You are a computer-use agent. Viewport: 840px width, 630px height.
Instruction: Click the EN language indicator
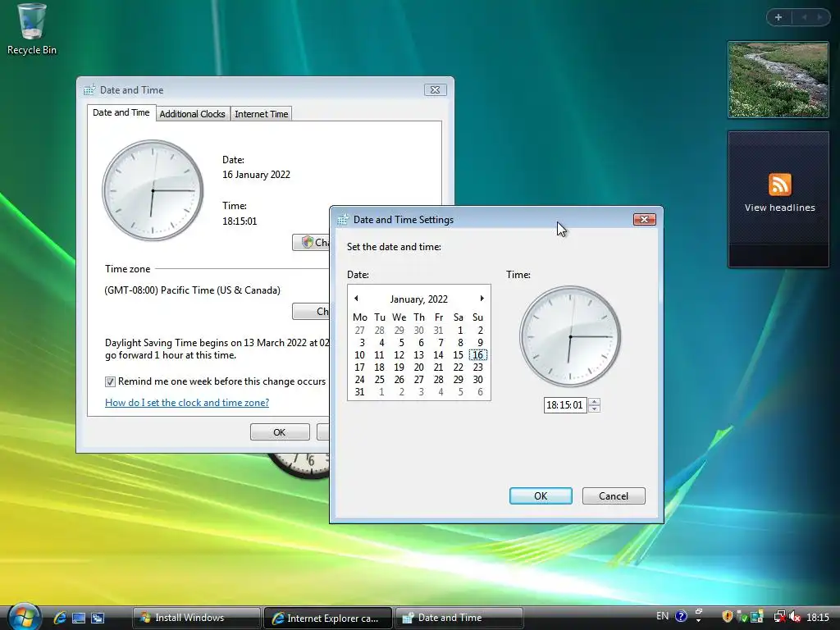tap(662, 616)
